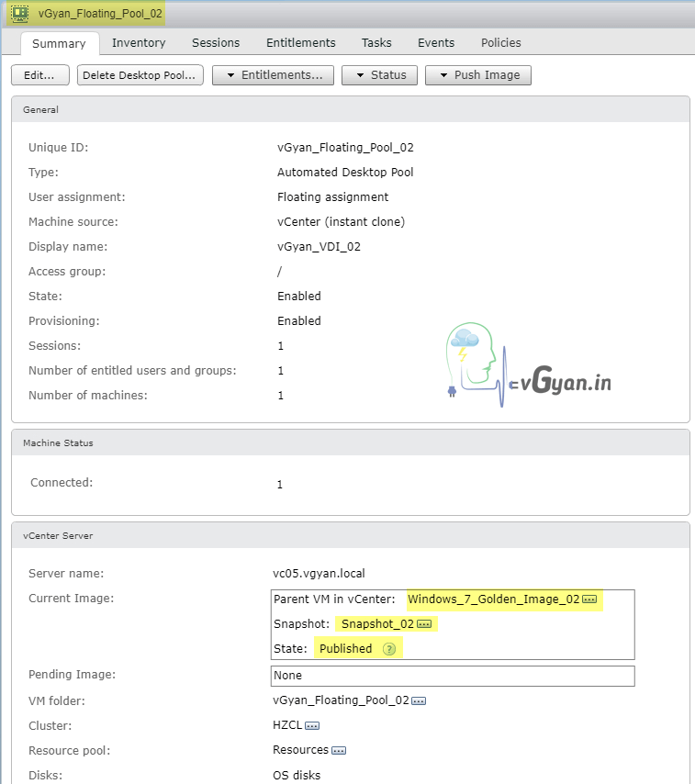The width and height of the screenshot is (695, 784).
Task: Expand the Push Image dropdown
Action: pyautogui.click(x=477, y=75)
